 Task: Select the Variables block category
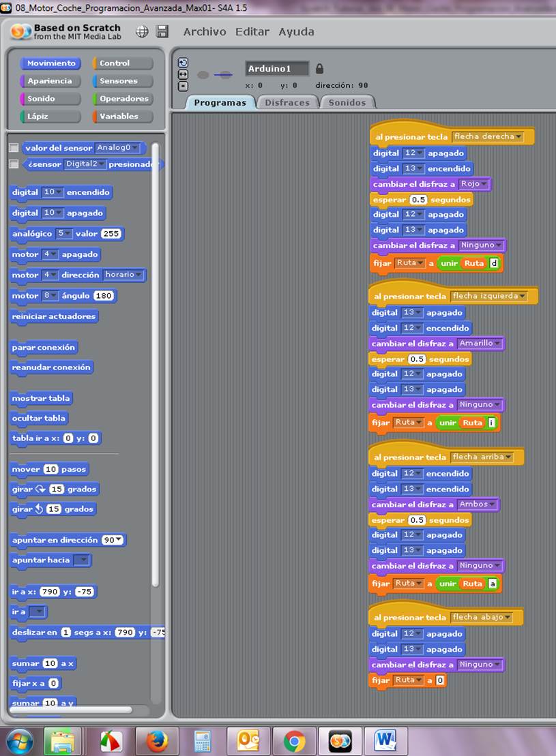[x=123, y=116]
